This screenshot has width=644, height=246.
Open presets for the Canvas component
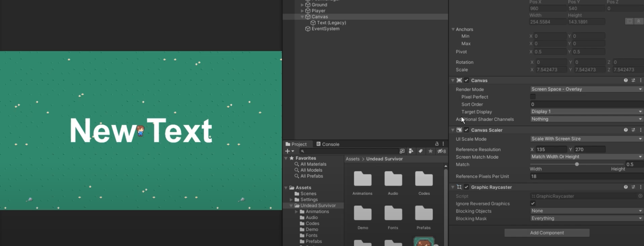[633, 80]
